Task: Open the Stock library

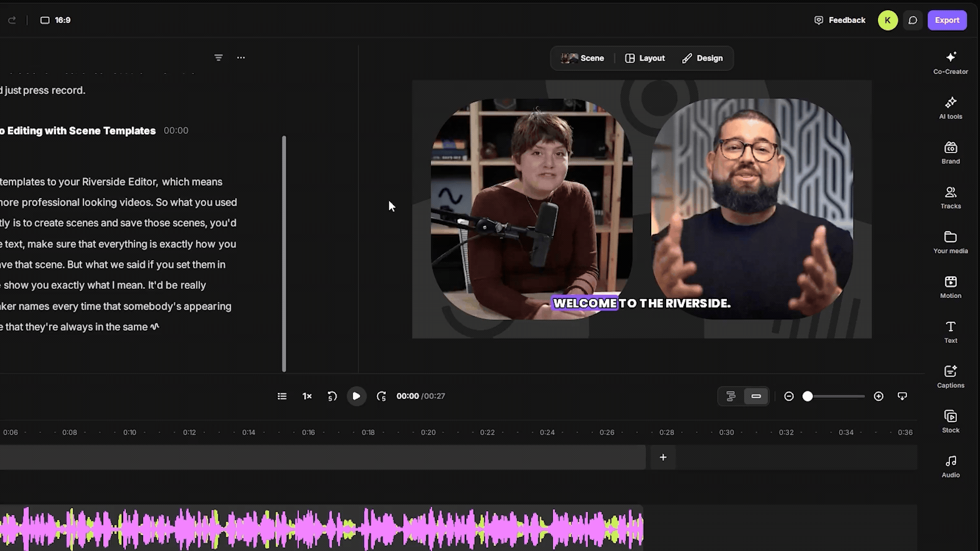Action: [x=950, y=422]
